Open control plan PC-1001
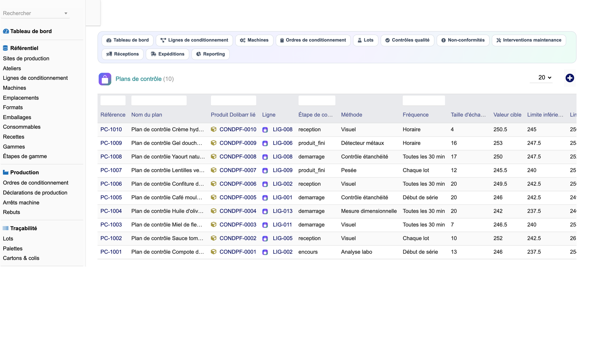This screenshot has width=589, height=364. click(111, 252)
